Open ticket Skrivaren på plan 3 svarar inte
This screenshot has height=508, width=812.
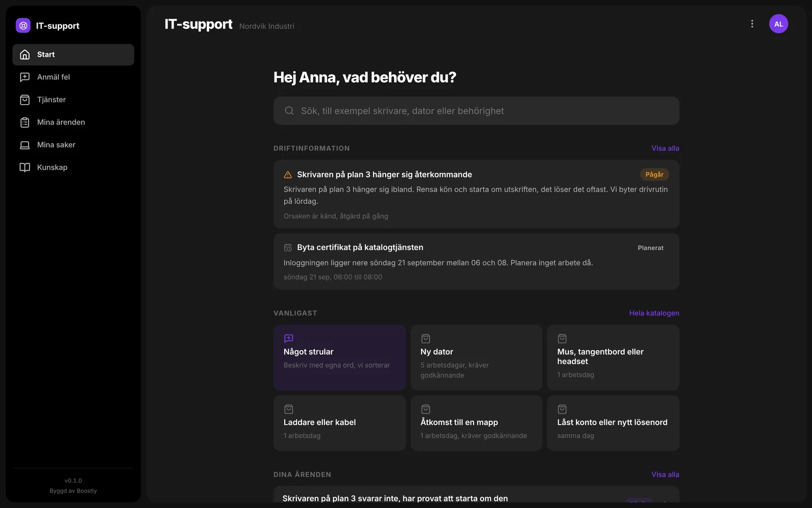(476, 495)
